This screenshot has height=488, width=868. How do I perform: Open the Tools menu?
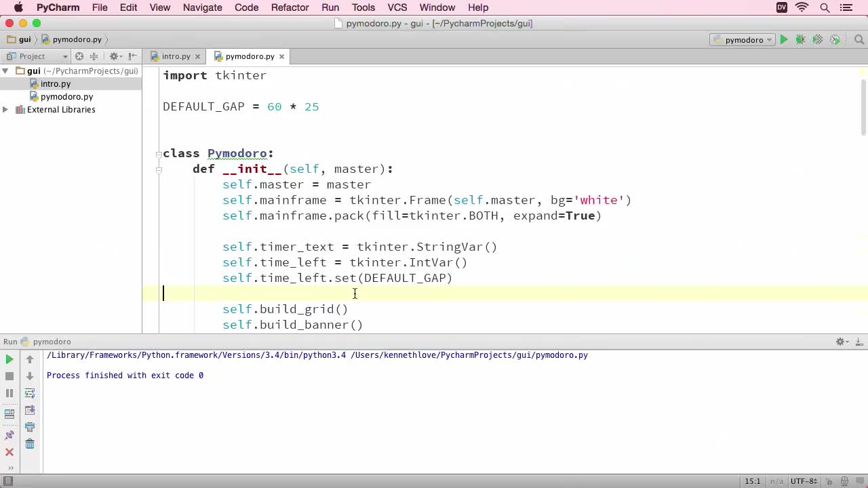[363, 7]
